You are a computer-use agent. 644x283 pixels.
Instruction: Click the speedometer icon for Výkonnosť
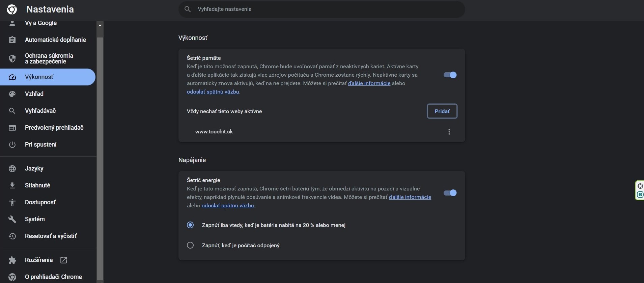[12, 77]
